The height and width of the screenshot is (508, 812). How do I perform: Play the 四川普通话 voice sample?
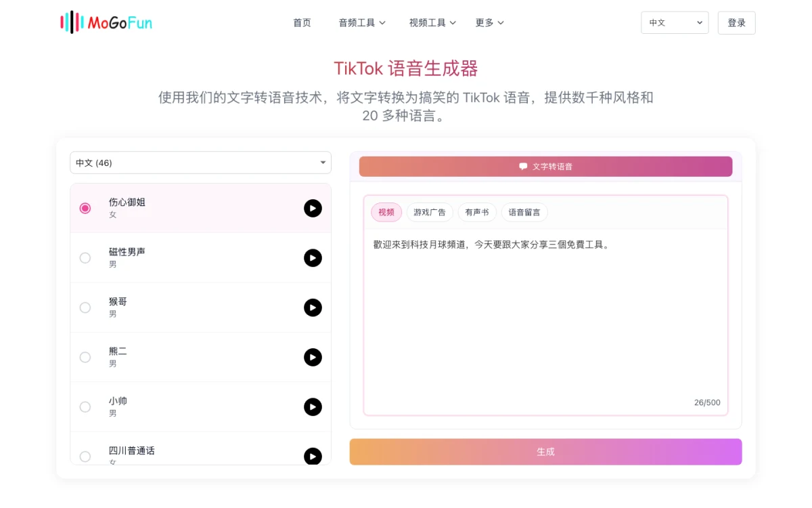coord(313,457)
